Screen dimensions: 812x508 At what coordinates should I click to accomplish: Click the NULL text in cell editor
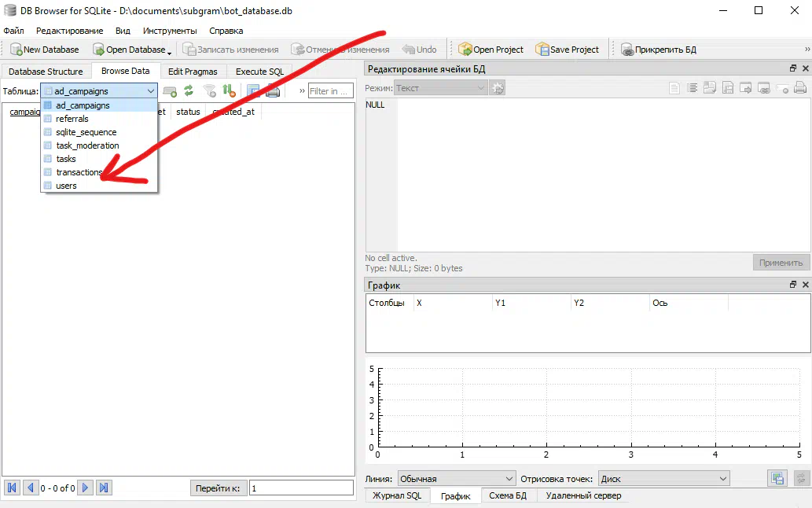[x=375, y=105]
